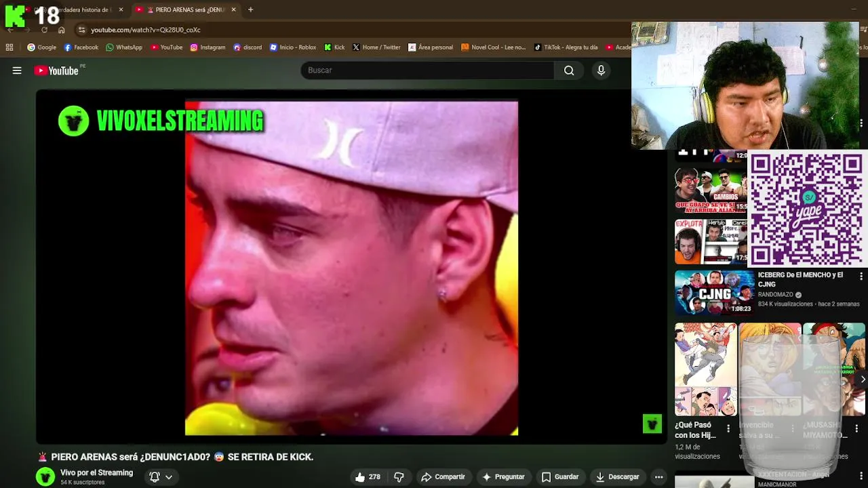The width and height of the screenshot is (868, 488).
Task: Open the bookmarks apps grid icon
Action: click(9, 47)
